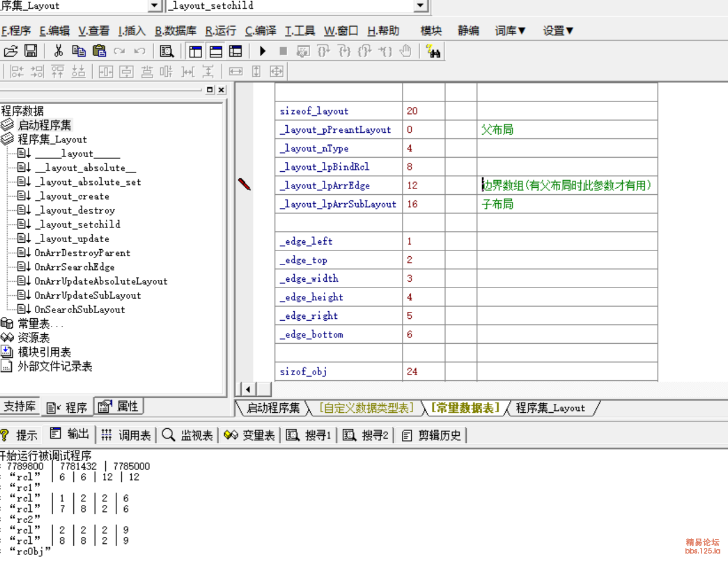The width and height of the screenshot is (728, 561).
Task: Save the project with the floppy icon
Action: click(31, 51)
